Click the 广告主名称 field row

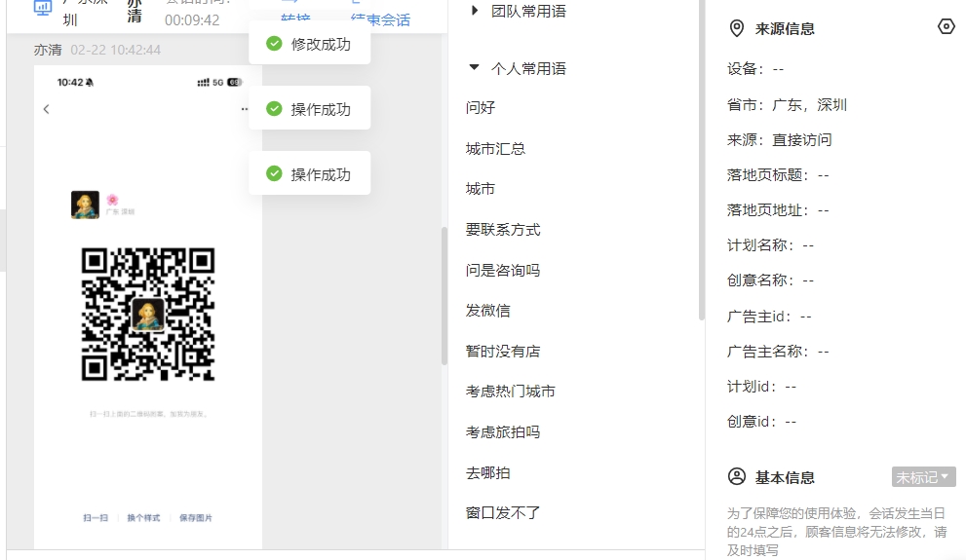coord(778,352)
